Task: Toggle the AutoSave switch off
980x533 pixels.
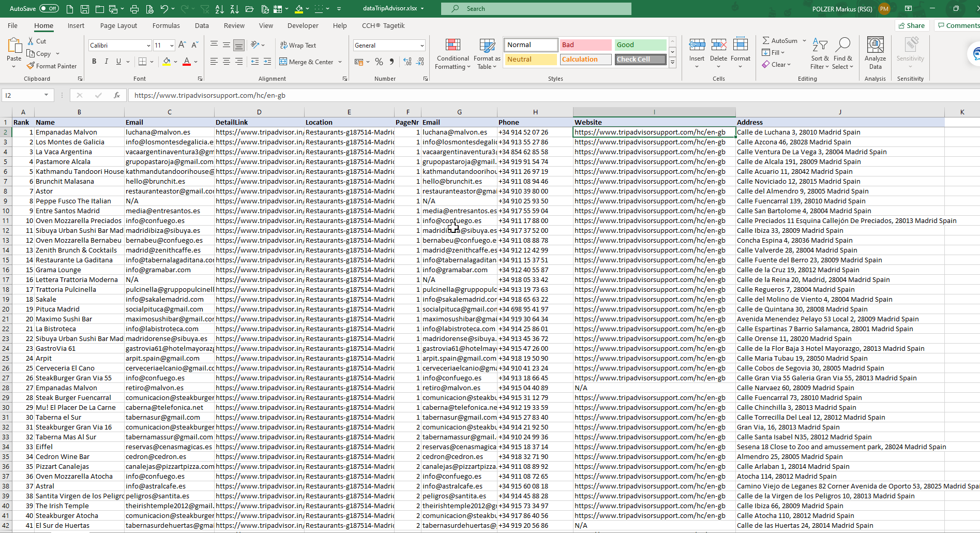Action: click(49, 8)
